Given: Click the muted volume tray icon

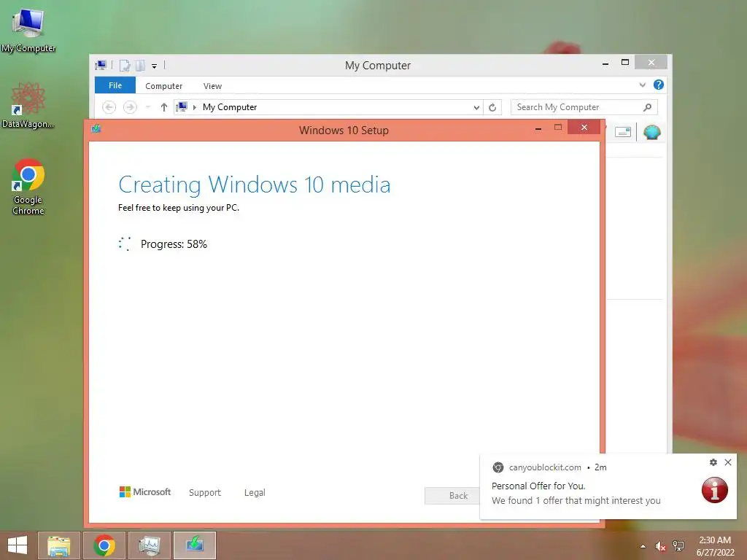Looking at the screenshot, I should pos(660,546).
